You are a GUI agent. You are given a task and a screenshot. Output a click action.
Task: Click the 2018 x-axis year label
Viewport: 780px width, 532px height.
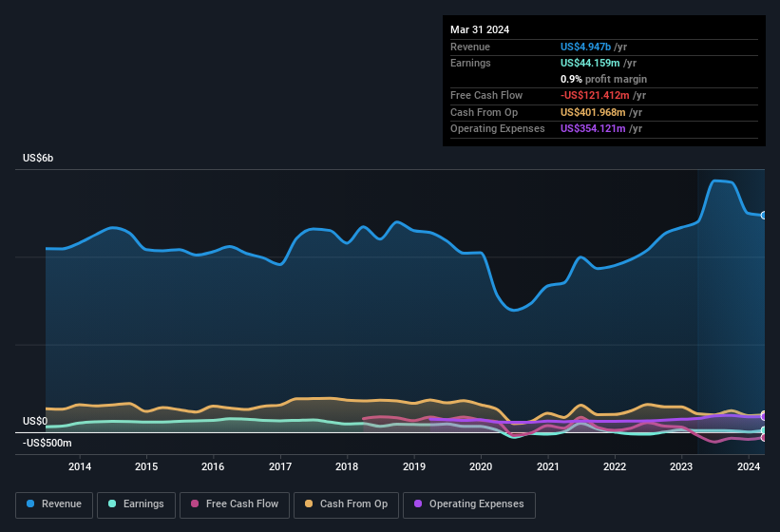(x=347, y=466)
